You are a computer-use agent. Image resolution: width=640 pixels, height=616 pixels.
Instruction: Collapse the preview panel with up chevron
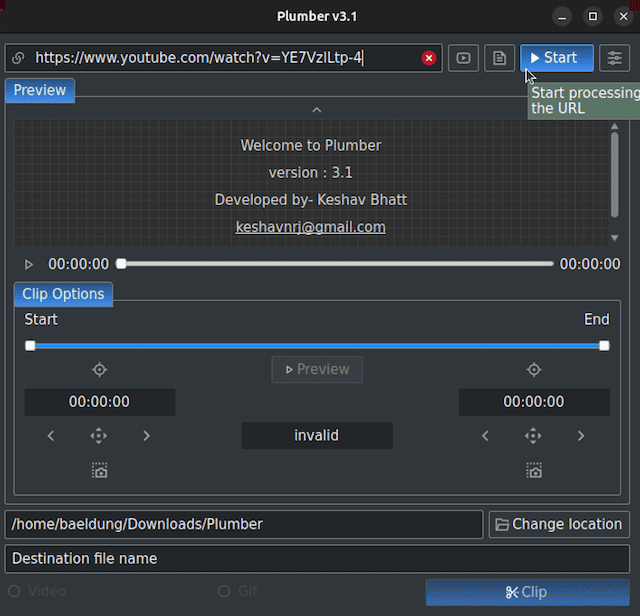(x=316, y=110)
